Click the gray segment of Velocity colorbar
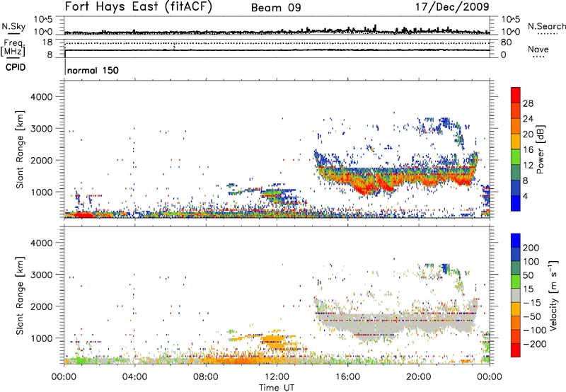 516,295
